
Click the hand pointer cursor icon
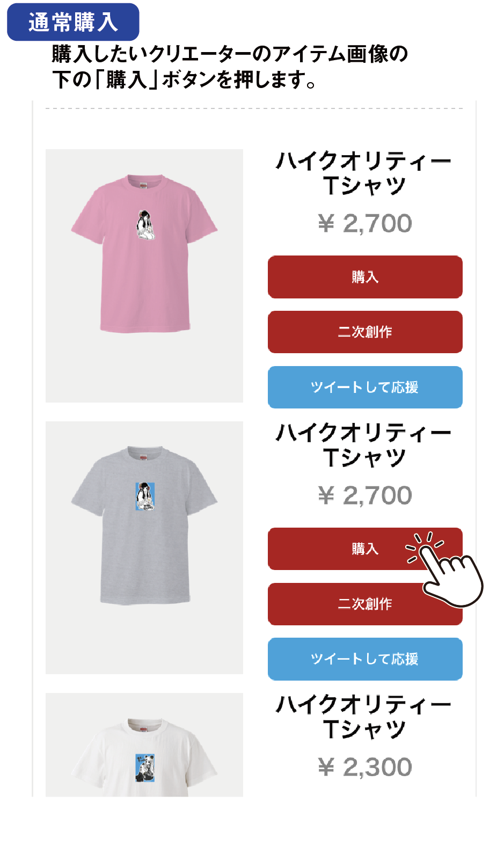(x=448, y=572)
